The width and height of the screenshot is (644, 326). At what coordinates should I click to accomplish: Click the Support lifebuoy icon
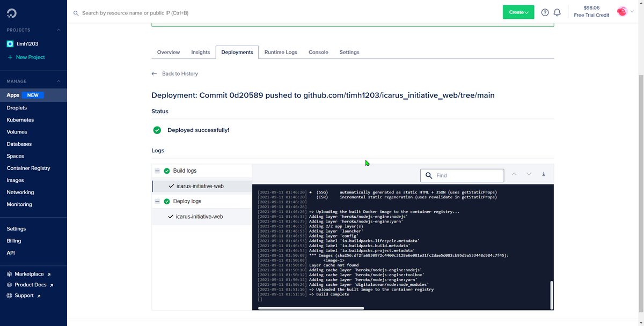click(10, 295)
